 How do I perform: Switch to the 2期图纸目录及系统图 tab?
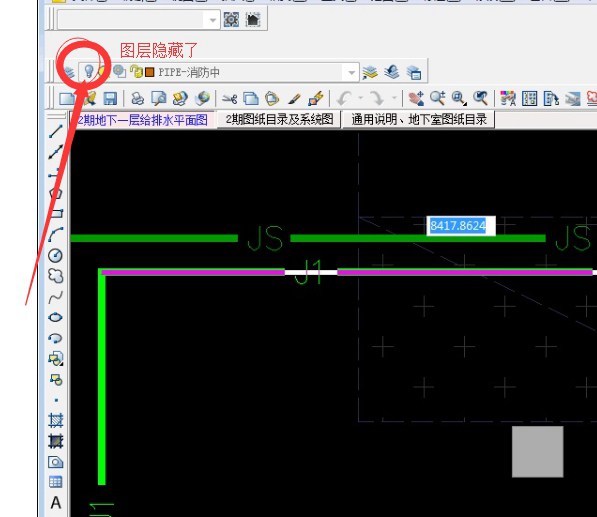coord(279,120)
